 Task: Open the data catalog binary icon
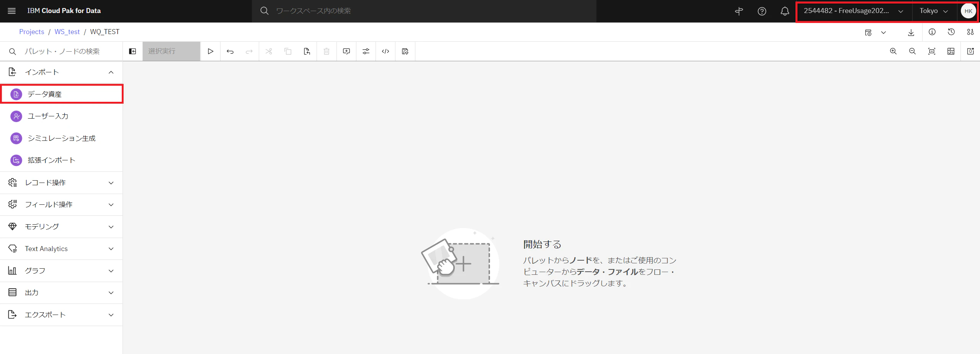(970, 32)
